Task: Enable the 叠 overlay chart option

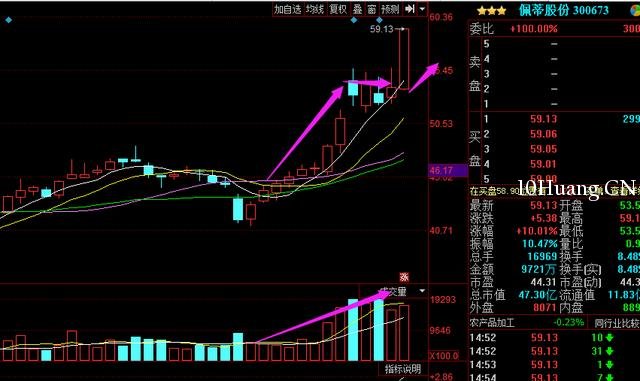Action: point(358,9)
